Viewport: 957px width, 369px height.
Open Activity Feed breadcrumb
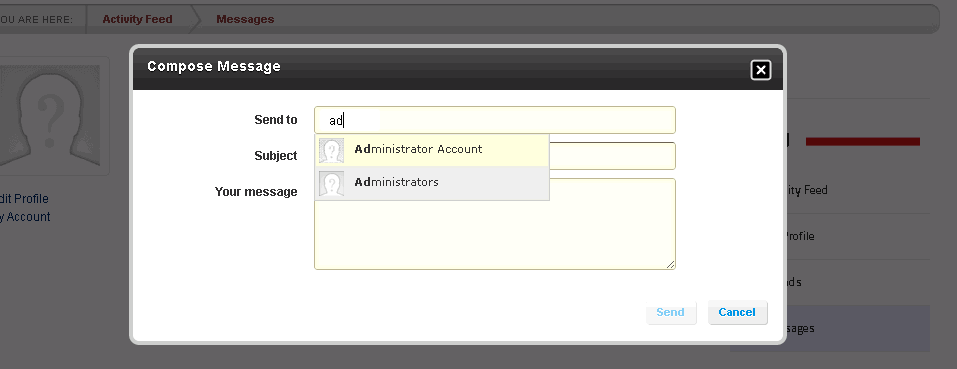[137, 20]
